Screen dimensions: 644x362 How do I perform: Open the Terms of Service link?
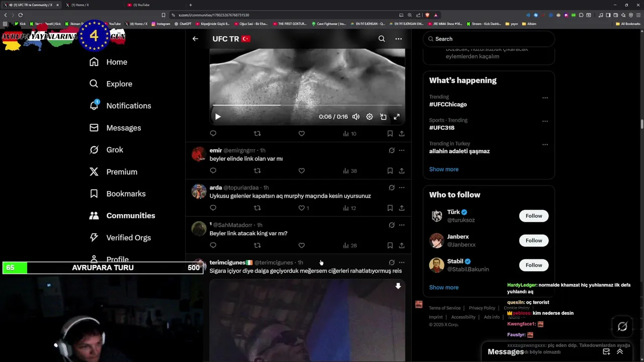pyautogui.click(x=445, y=308)
